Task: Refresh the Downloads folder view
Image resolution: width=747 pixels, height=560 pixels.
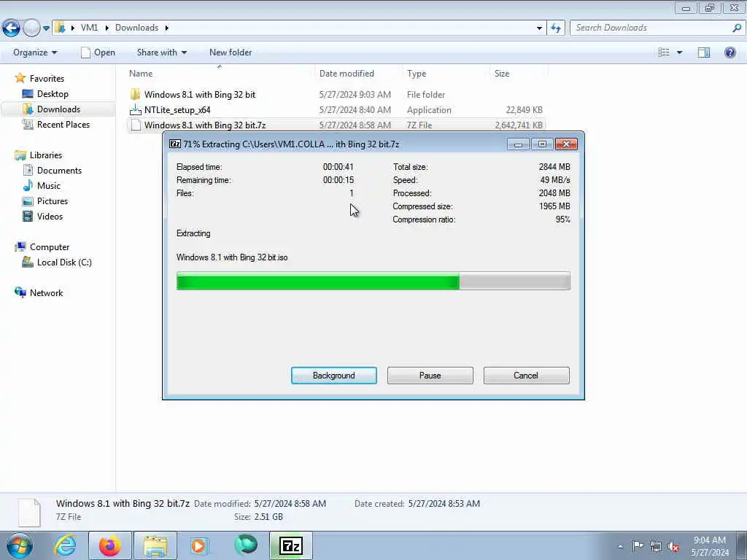Action: pos(556,28)
